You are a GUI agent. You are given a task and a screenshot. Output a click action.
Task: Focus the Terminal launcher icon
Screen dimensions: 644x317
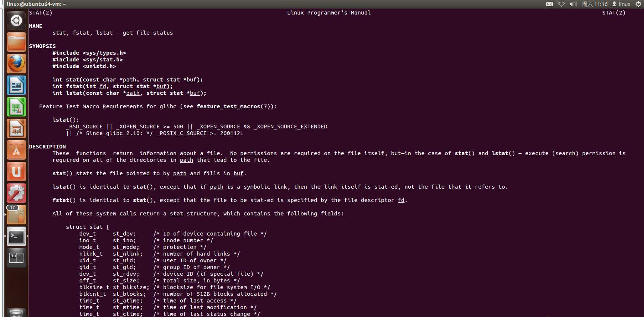pos(16,236)
